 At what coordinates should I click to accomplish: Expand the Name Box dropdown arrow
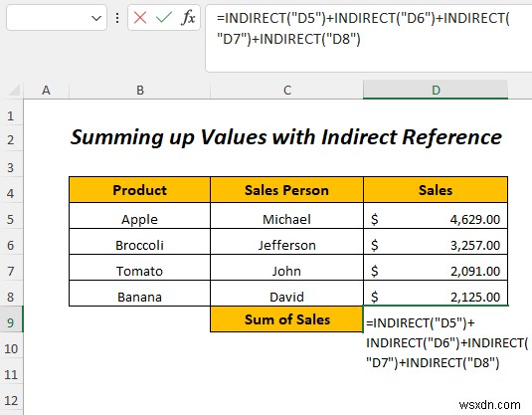(x=96, y=18)
